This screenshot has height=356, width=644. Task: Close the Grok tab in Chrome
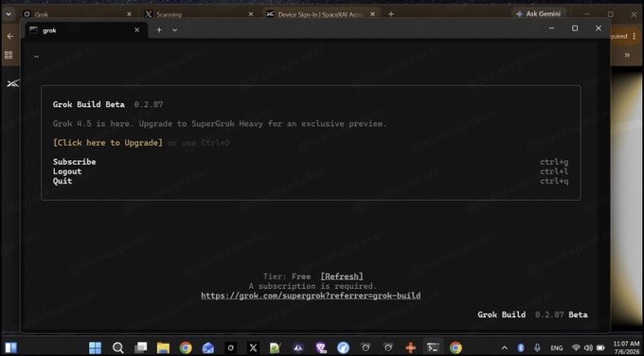point(129,14)
